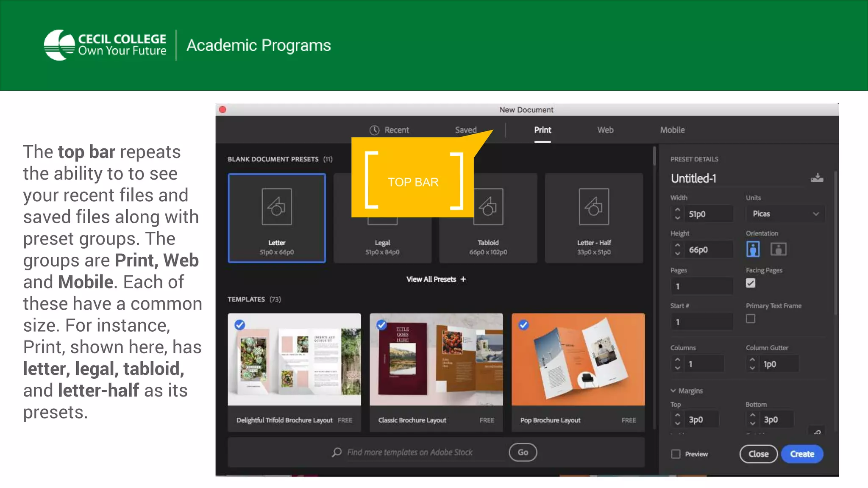This screenshot has width=868, height=488.
Task: Click the Letter - Half preset icon
Action: (593, 207)
